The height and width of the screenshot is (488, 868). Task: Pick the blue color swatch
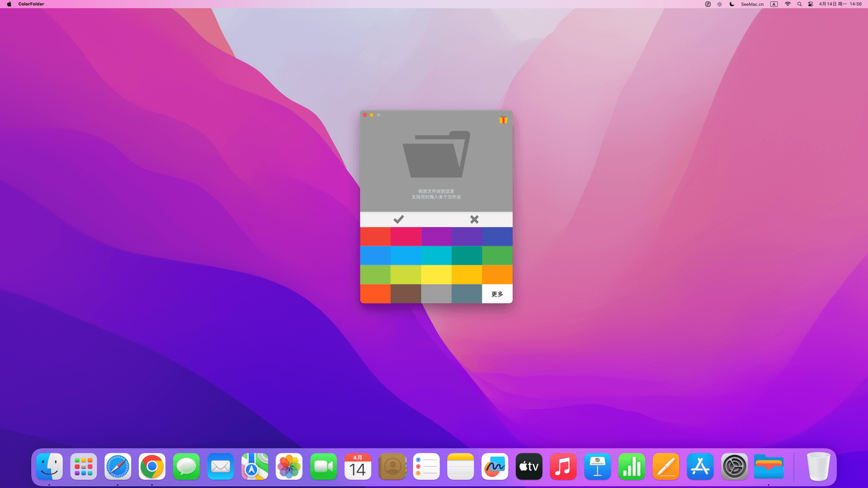pos(375,256)
